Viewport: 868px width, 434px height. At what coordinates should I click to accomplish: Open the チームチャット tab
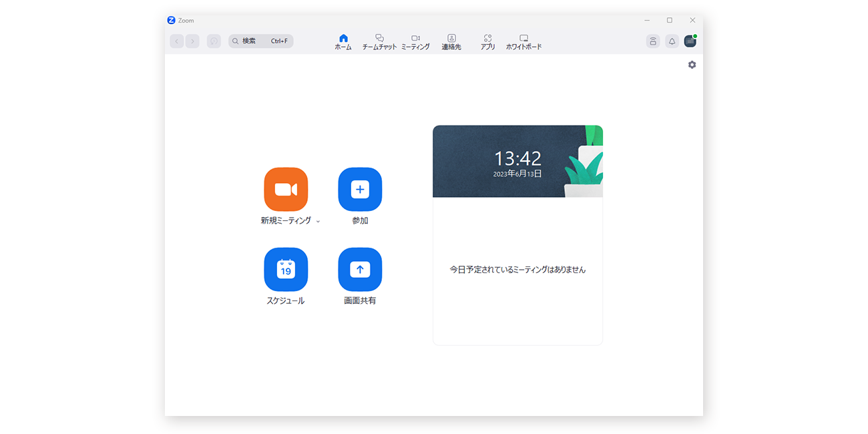(x=379, y=42)
